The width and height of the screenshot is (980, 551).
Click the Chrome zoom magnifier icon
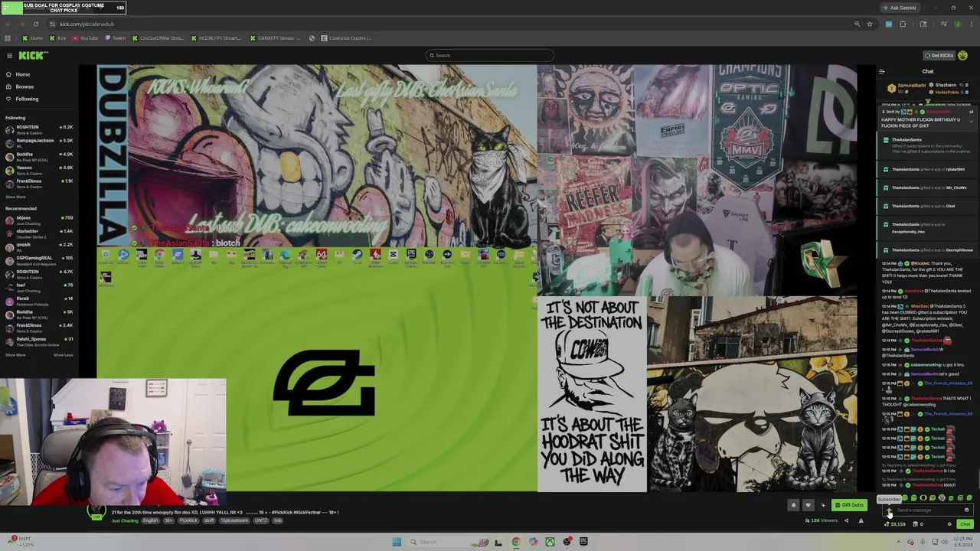857,24
